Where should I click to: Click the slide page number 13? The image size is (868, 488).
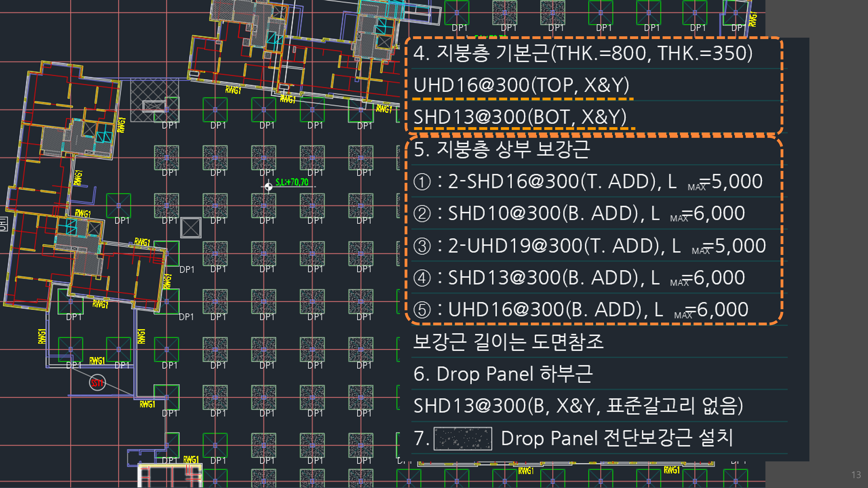click(x=856, y=475)
